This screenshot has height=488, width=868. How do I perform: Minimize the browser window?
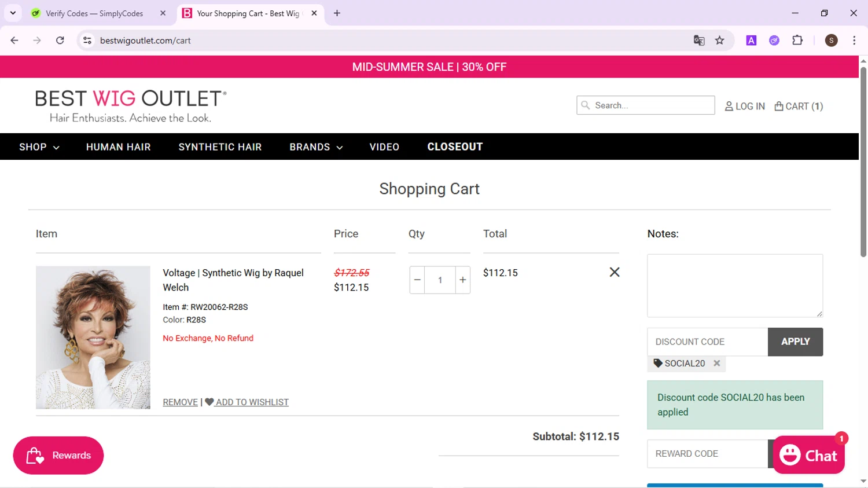point(795,13)
